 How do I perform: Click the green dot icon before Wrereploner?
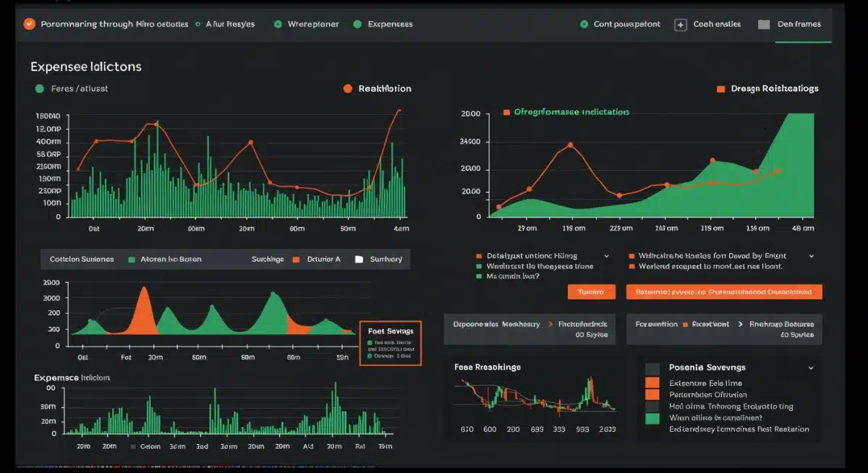[278, 25]
